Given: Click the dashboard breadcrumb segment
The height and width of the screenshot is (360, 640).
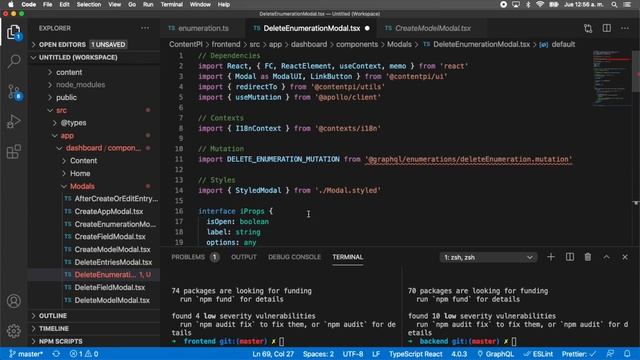Looking at the screenshot, I should pos(309,44).
